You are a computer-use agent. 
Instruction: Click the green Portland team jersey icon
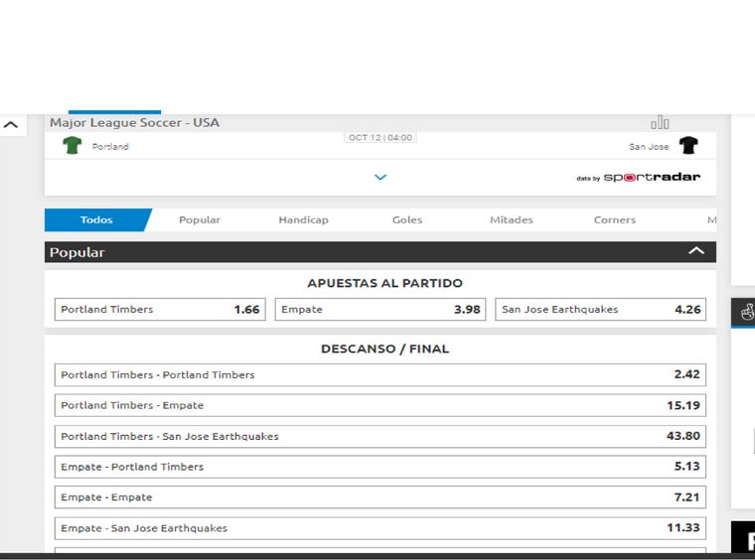point(73,145)
